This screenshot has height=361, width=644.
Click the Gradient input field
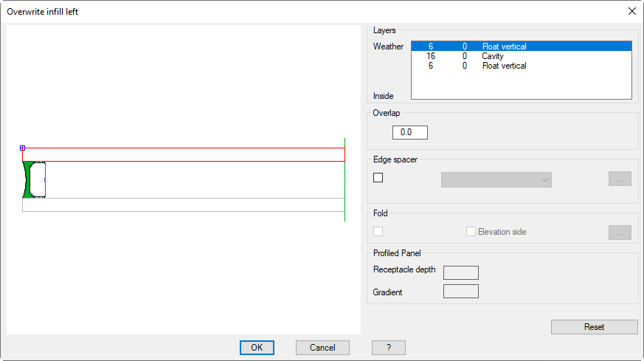click(460, 292)
